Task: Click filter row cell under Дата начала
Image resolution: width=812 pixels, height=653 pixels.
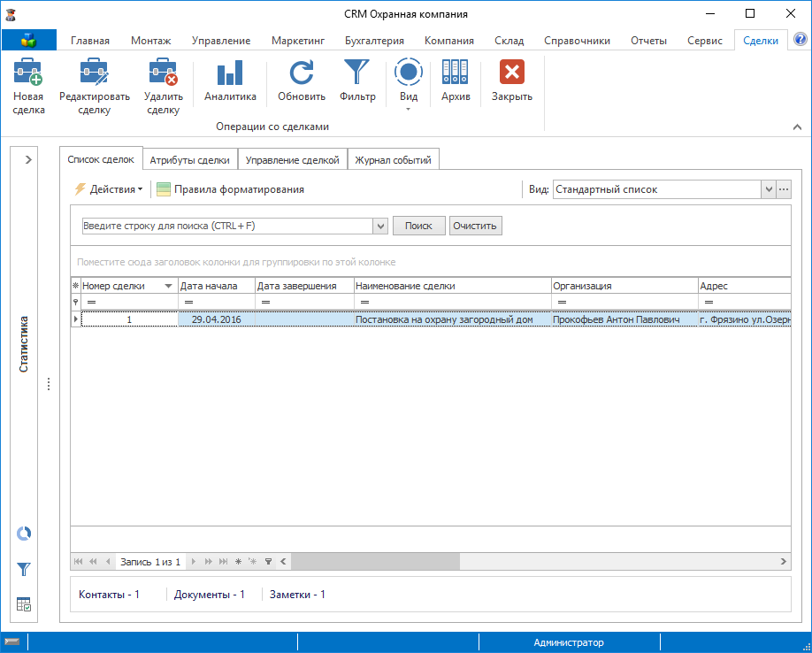Action: point(217,302)
